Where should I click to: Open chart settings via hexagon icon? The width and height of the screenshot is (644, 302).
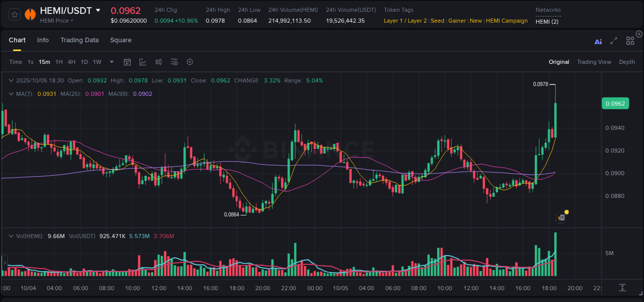190,61
